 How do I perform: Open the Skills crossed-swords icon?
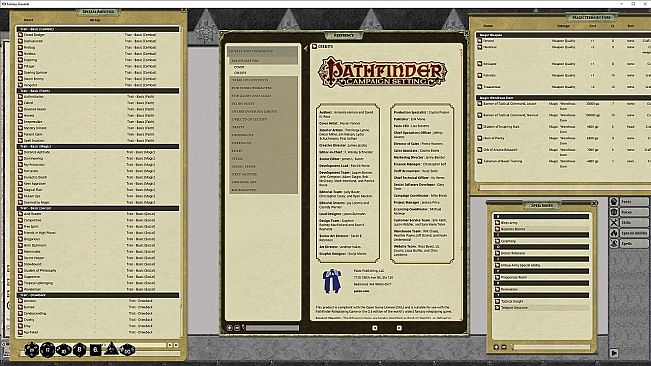tap(614, 222)
